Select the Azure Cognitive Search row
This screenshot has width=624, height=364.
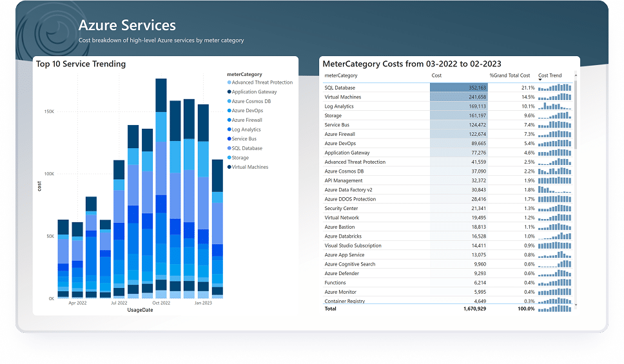pos(448,264)
